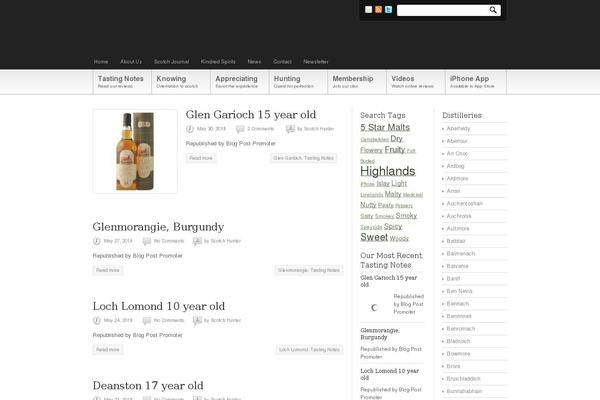Click the comment bubble icon for Glen Garioch
The image size is (600, 400).
point(240,129)
